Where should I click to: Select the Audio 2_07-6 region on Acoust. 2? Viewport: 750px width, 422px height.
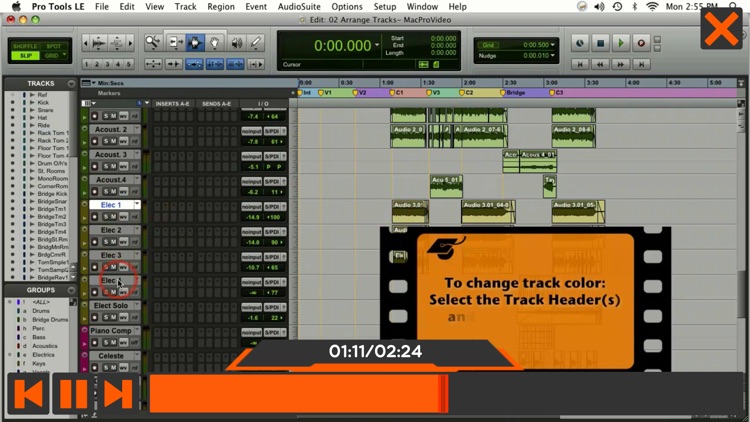(x=481, y=135)
